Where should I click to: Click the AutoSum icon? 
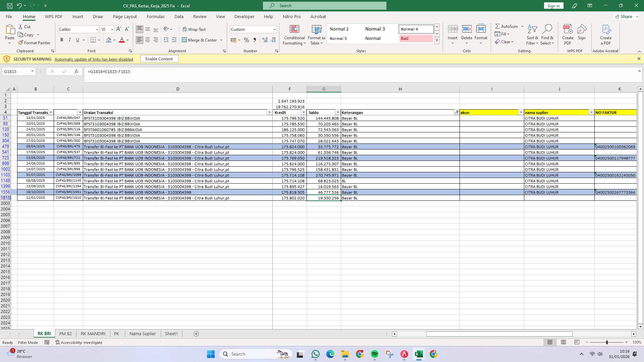click(498, 26)
